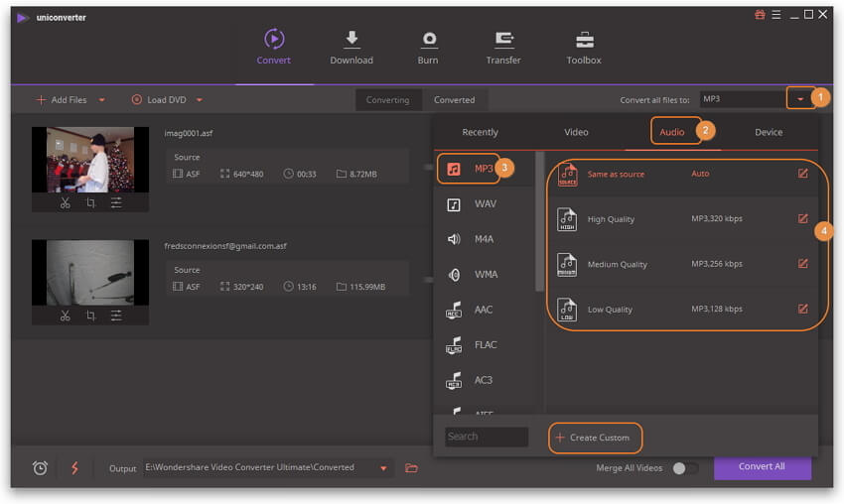Select AC3 audio format

click(484, 380)
